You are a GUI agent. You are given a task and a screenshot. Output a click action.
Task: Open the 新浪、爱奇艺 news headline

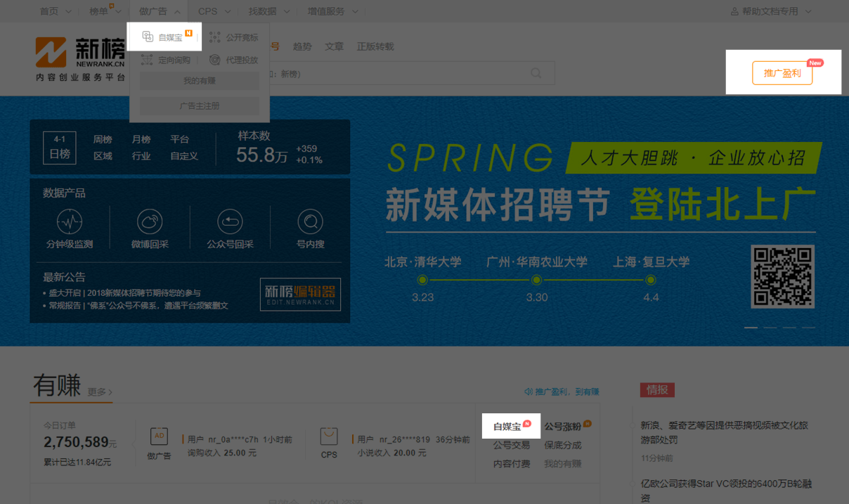point(725,432)
